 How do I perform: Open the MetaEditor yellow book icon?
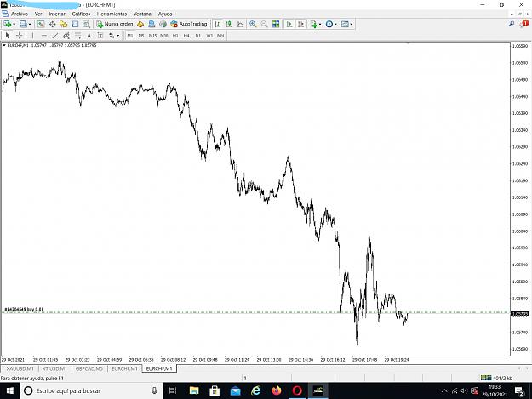pyautogui.click(x=140, y=24)
